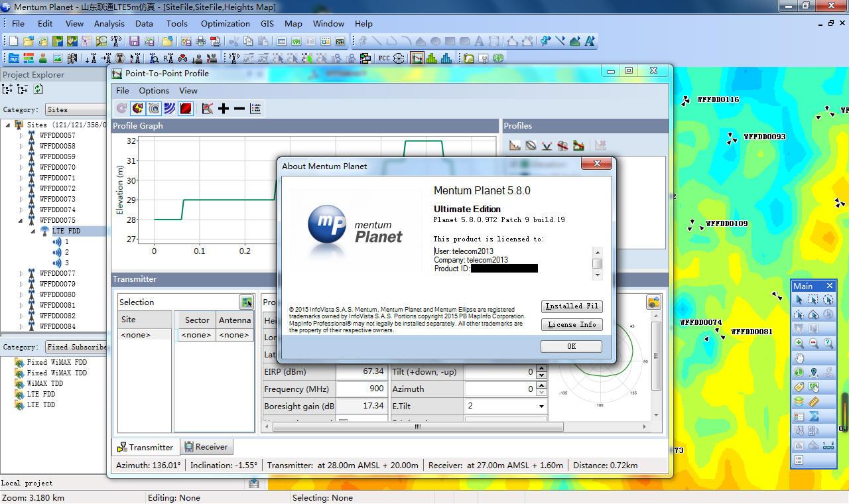
Task: Click OK in the About Mentum Planet dialog
Action: tap(571, 346)
